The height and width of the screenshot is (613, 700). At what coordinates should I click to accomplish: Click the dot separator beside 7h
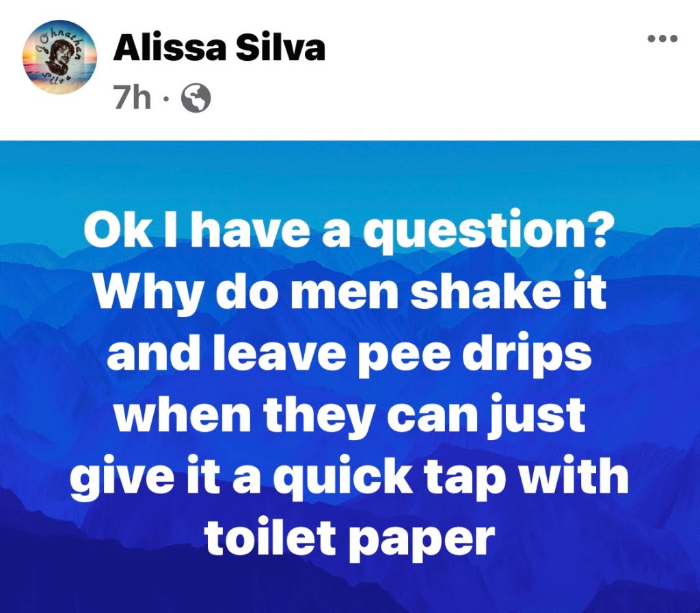pyautogui.click(x=166, y=99)
